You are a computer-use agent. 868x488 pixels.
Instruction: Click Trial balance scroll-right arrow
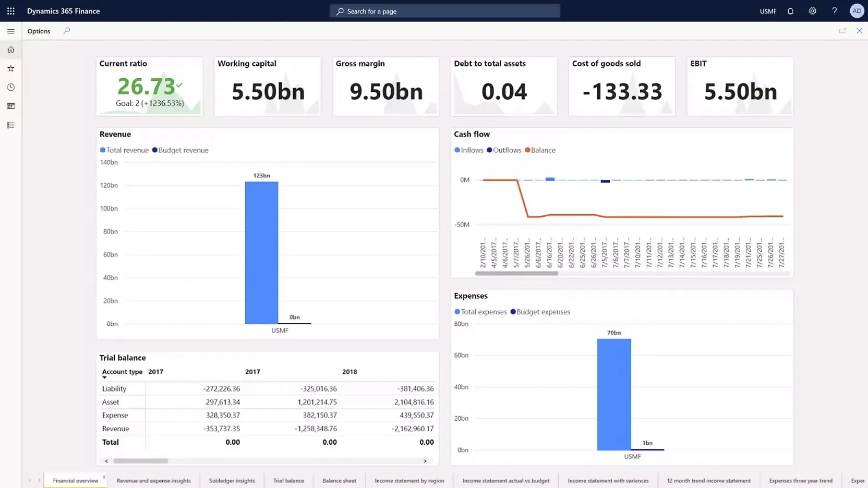425,461
